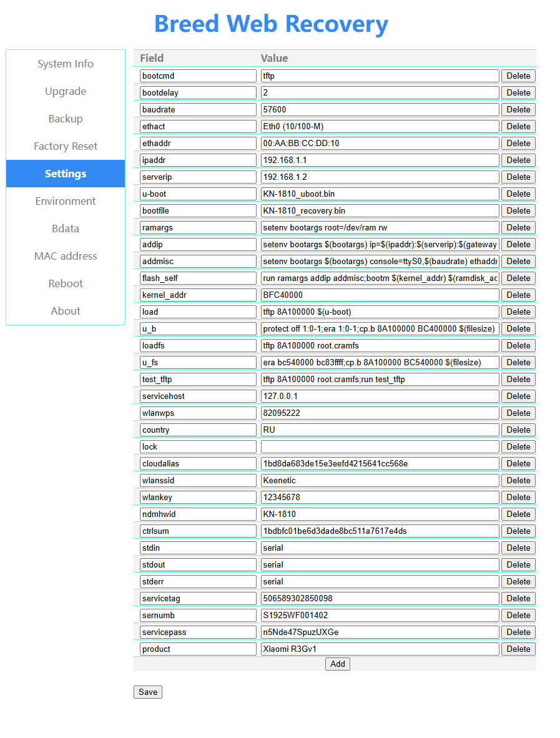Image resolution: width=560 pixels, height=738 pixels.
Task: Edit the kernel_addr value BFC40000
Action: click(380, 295)
